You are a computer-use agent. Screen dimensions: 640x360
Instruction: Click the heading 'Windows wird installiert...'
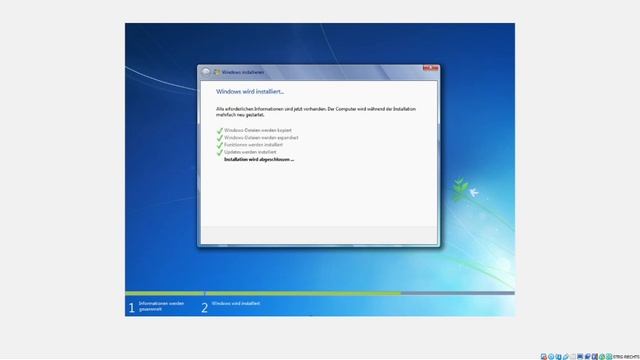click(x=250, y=92)
